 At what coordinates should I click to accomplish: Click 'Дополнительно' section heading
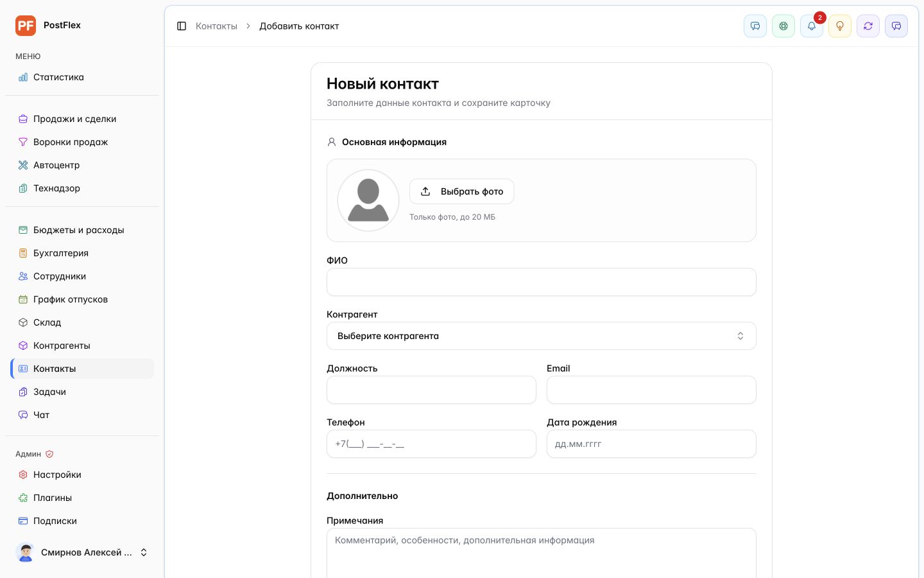pos(362,496)
